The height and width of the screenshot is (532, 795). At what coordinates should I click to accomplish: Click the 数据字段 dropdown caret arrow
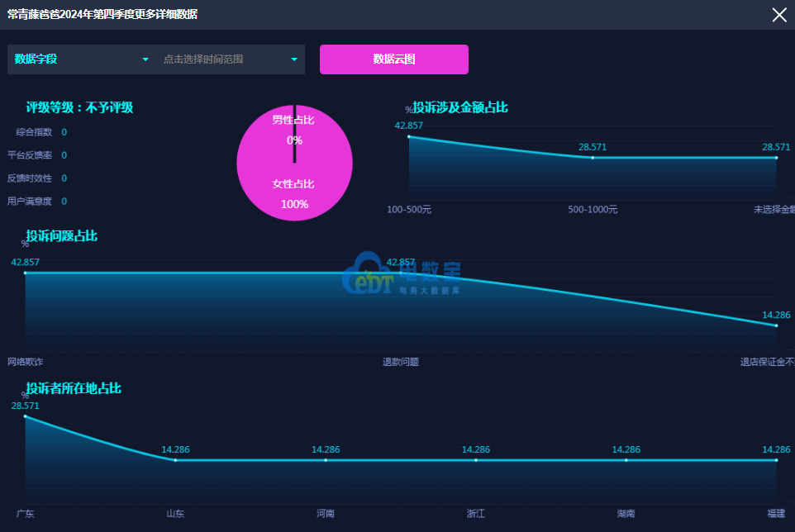coord(145,59)
